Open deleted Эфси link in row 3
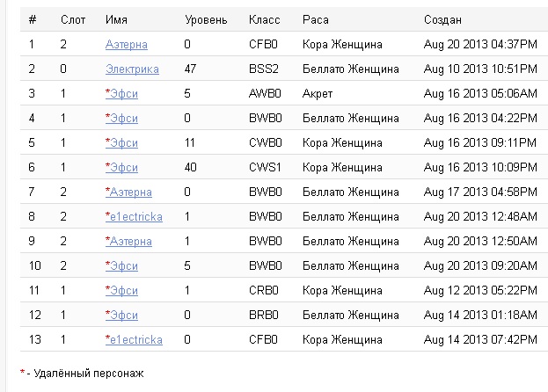This screenshot has width=548, height=392. (x=121, y=94)
